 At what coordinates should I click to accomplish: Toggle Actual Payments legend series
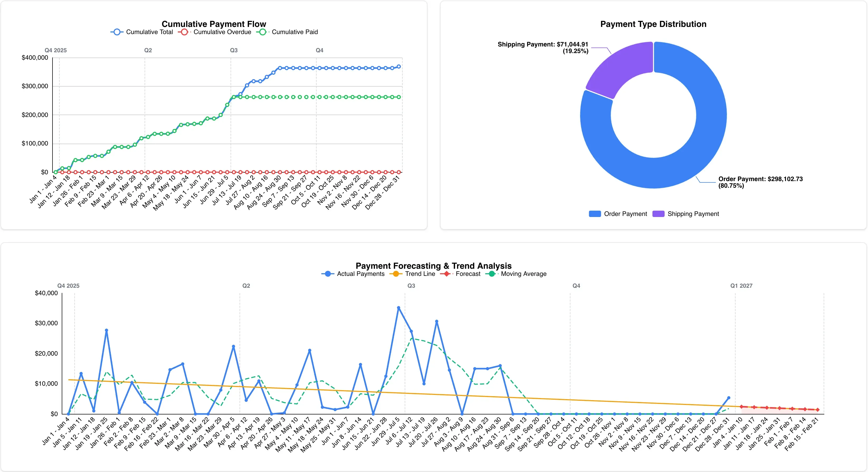[x=353, y=274]
